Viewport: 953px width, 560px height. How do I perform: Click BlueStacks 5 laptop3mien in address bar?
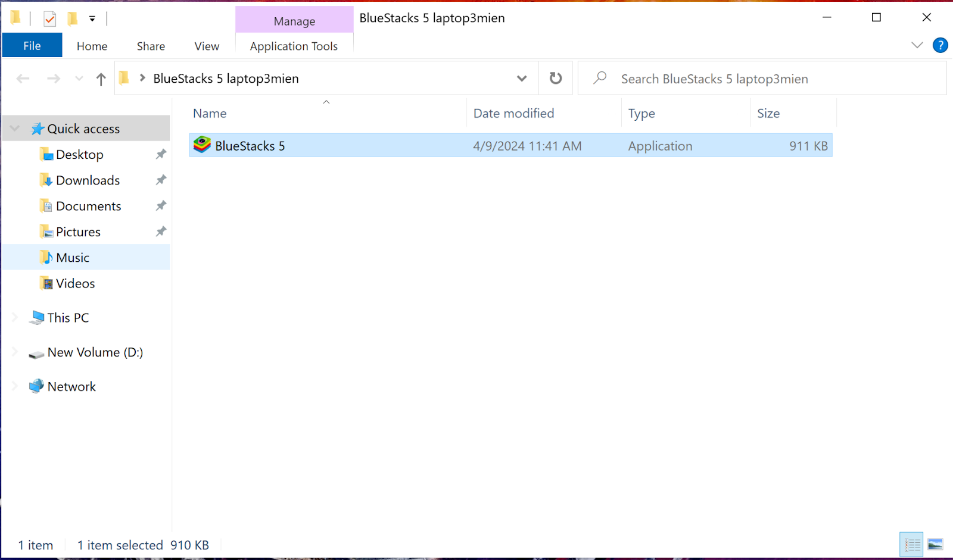coord(226,79)
